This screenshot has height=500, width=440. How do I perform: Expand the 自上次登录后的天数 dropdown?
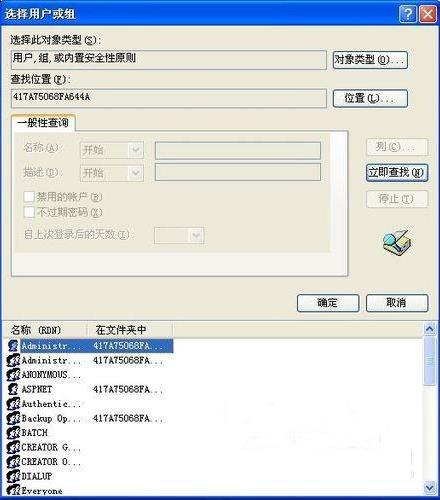[x=179, y=235]
